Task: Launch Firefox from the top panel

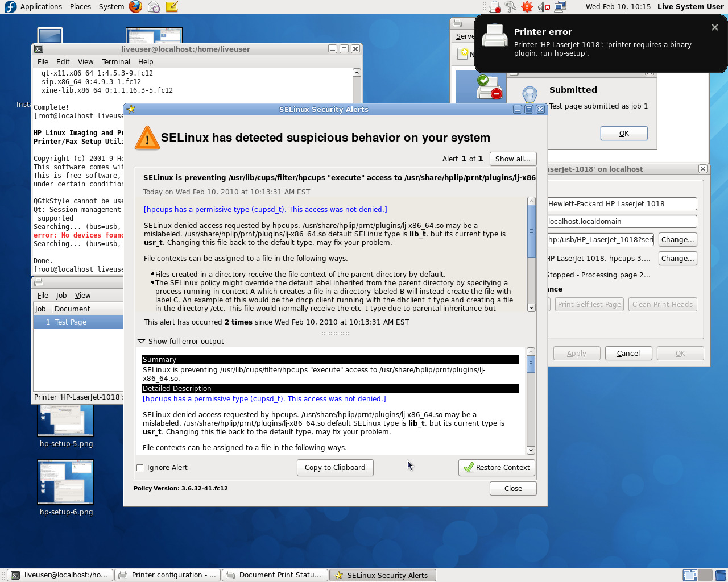Action: coord(135,7)
